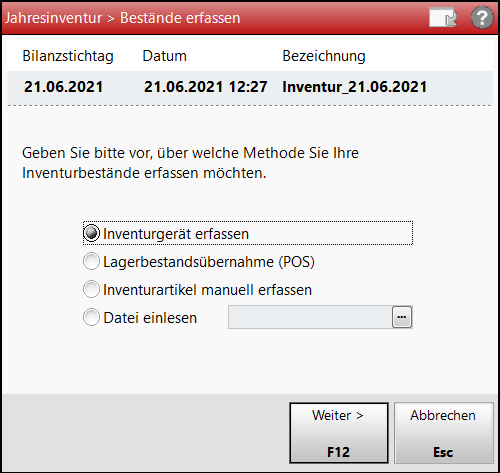Open the help question mark icon
The height and width of the screenshot is (473, 500).
[x=482, y=17]
